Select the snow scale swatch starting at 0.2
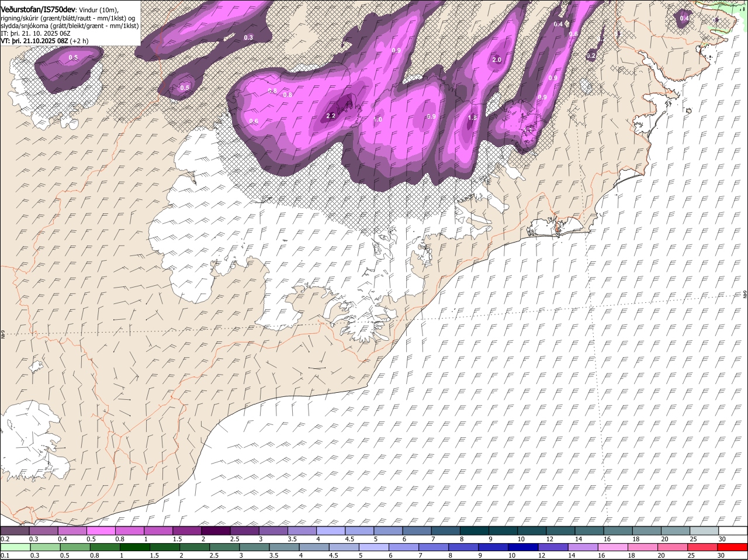This screenshot has width=748, height=560. [x=15, y=530]
